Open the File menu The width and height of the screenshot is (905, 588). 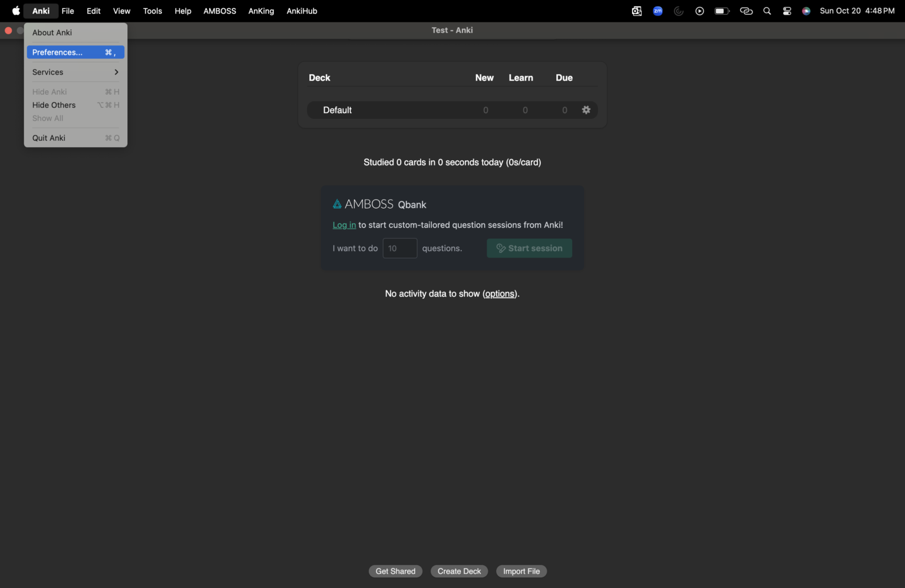click(x=68, y=11)
